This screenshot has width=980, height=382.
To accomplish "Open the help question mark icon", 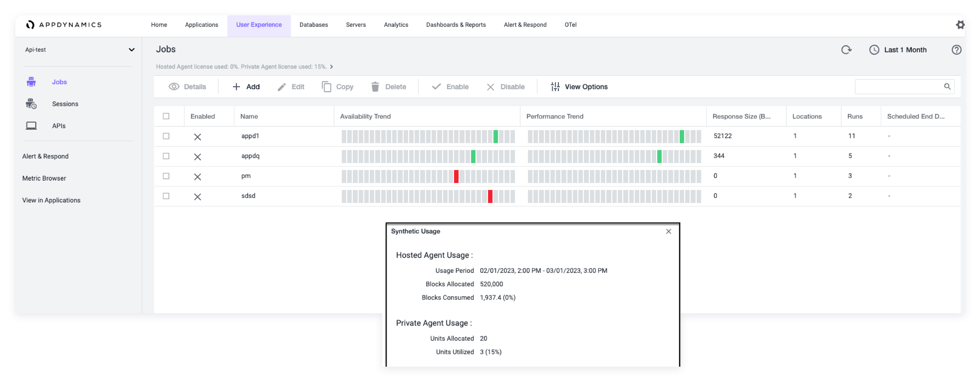I will [956, 50].
